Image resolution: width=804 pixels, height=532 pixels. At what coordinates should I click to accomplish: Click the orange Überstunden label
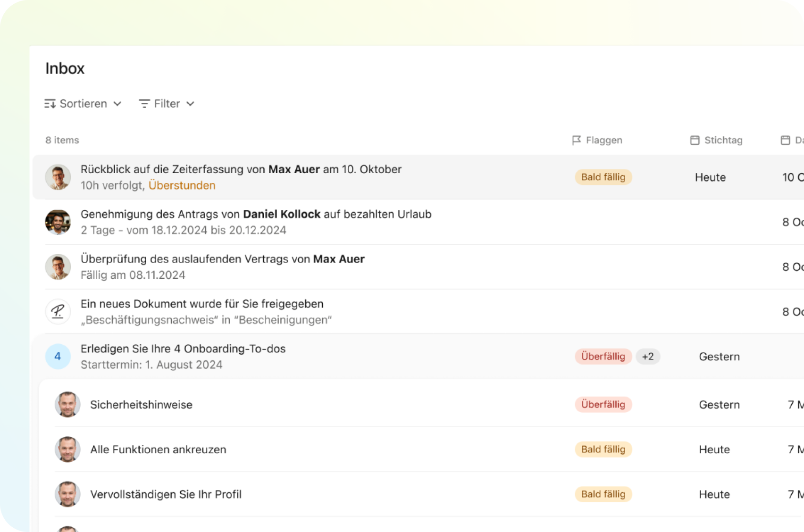tap(182, 185)
